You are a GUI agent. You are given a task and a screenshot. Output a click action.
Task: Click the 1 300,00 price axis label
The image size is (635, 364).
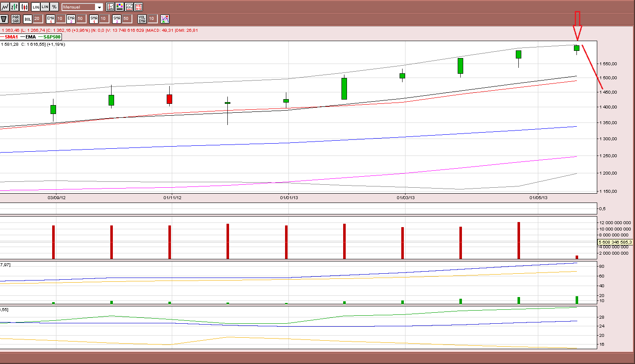[x=608, y=139]
